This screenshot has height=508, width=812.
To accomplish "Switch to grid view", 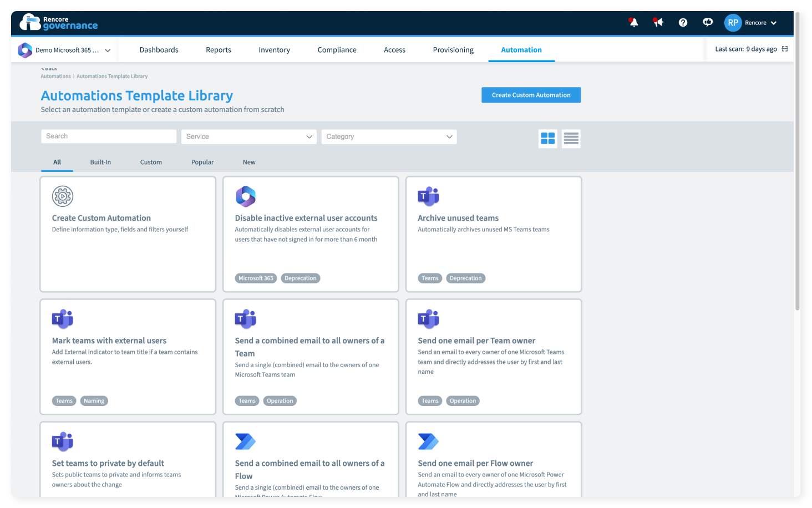I will click(x=548, y=138).
